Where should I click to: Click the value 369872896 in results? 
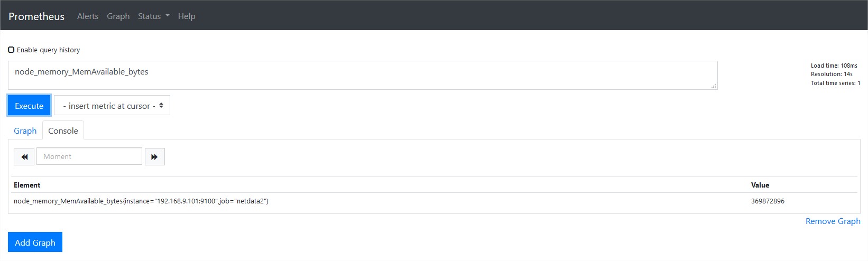point(768,201)
